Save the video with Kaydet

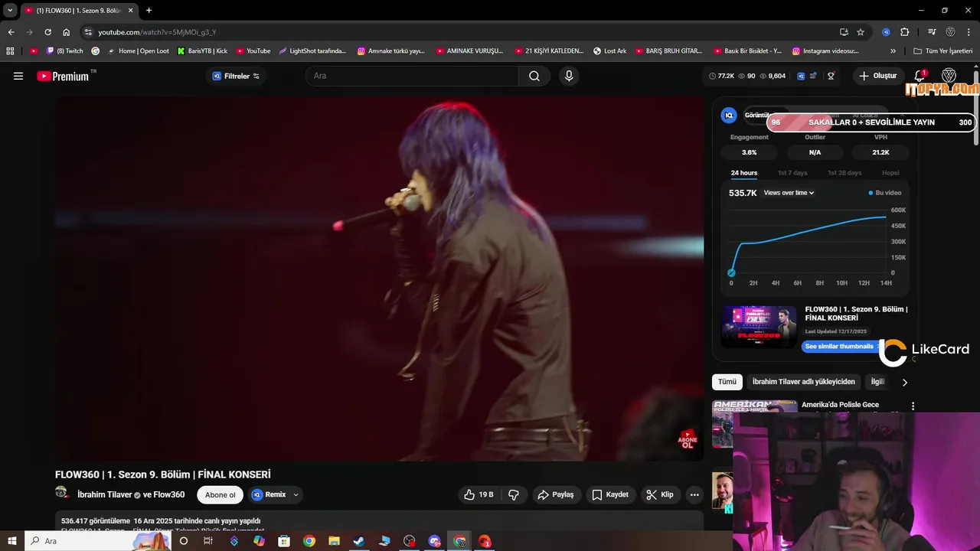click(610, 495)
